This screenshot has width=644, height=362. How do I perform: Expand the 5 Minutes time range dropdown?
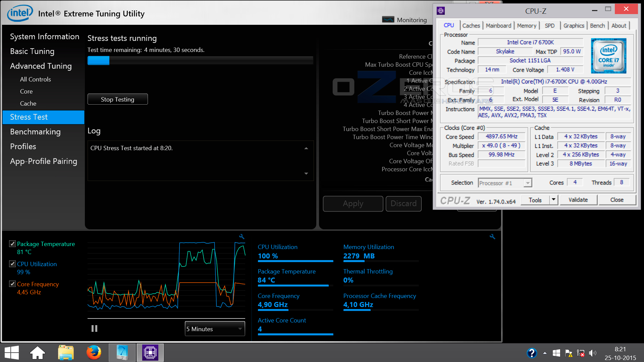tap(215, 329)
